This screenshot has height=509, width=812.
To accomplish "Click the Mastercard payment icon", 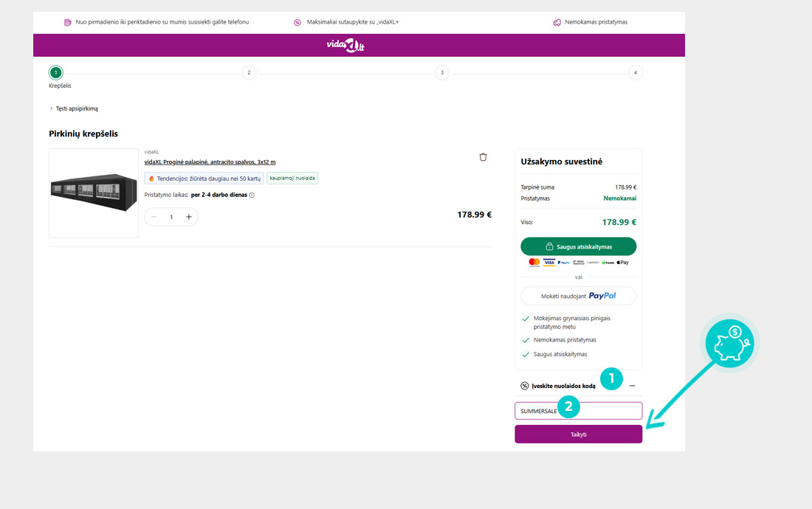I will coord(534,263).
